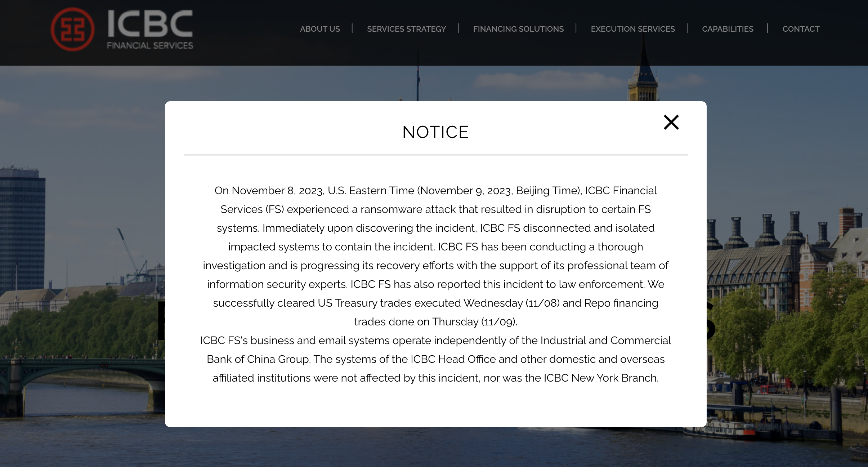The width and height of the screenshot is (868, 467).
Task: Open Financing Solutions navigation item
Action: coord(518,29)
